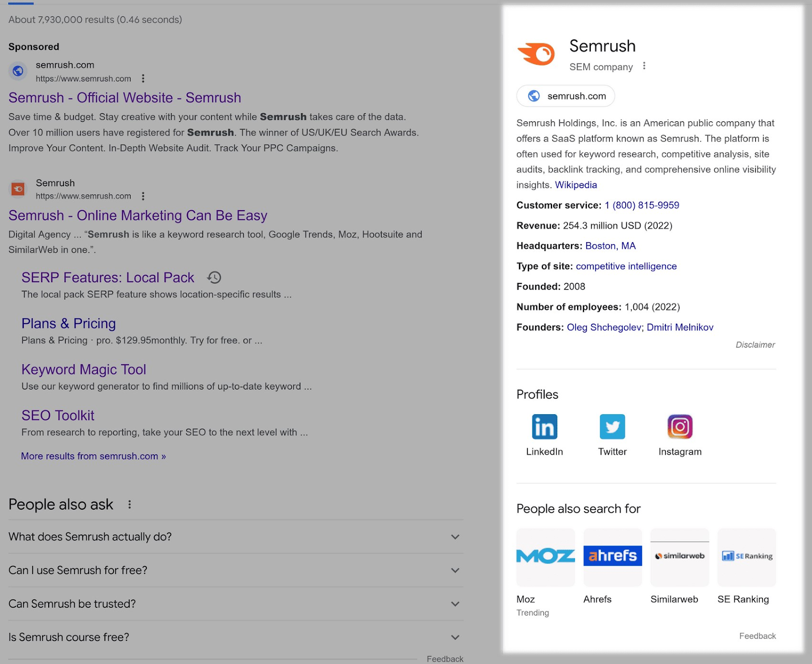The height and width of the screenshot is (664, 812).
Task: Open Semrush's Twitter profile icon
Action: (612, 427)
